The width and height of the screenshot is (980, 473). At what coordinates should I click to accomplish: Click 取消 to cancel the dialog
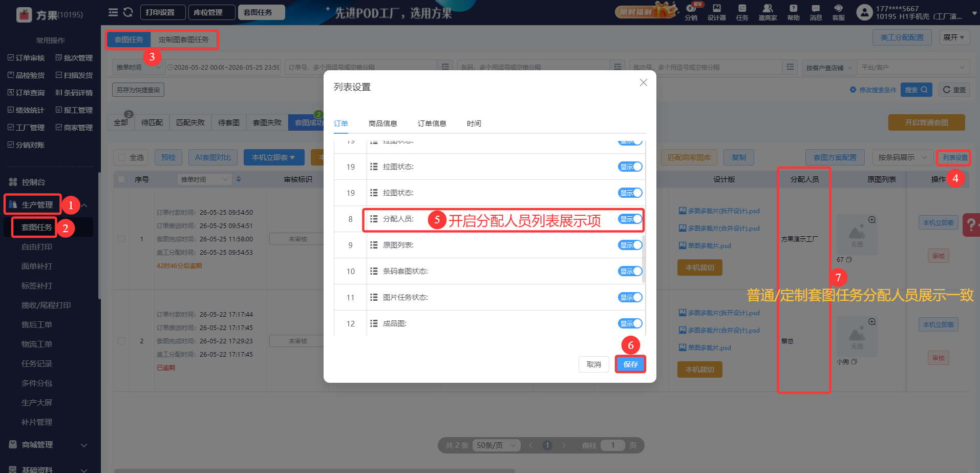594,364
